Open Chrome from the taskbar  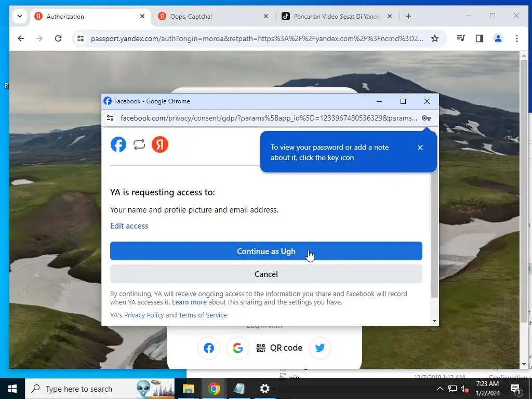(214, 389)
